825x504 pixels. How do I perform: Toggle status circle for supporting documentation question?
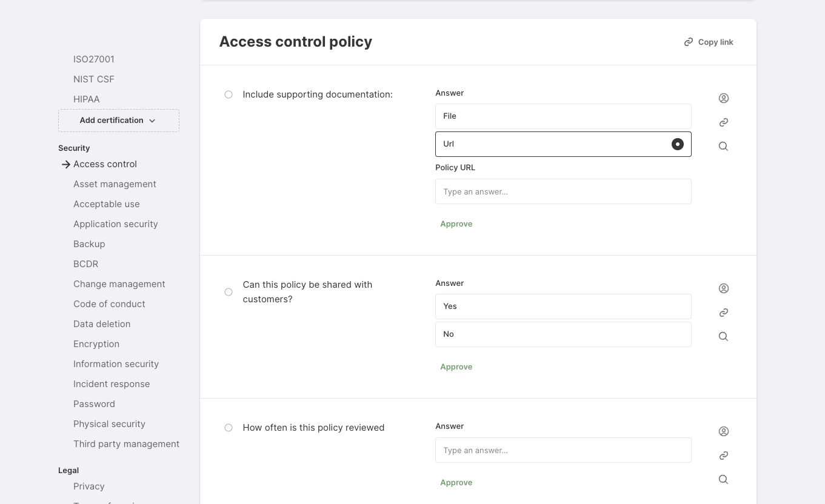click(229, 94)
